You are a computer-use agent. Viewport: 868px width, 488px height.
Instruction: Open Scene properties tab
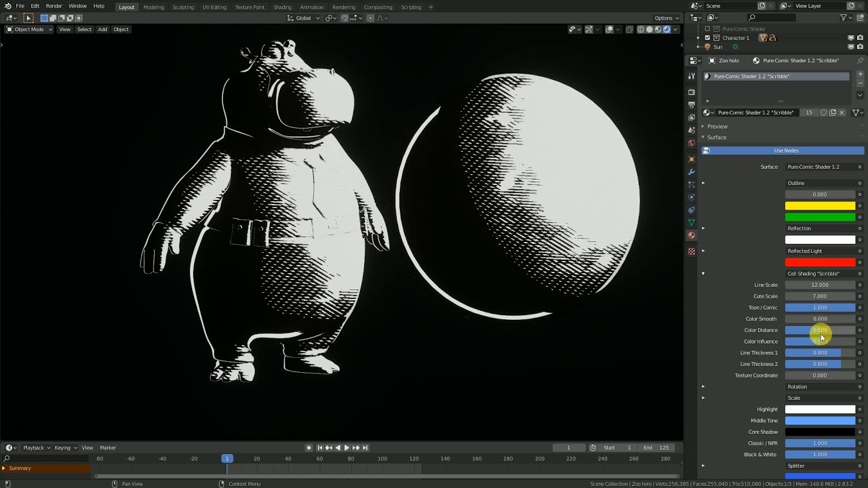pyautogui.click(x=692, y=130)
